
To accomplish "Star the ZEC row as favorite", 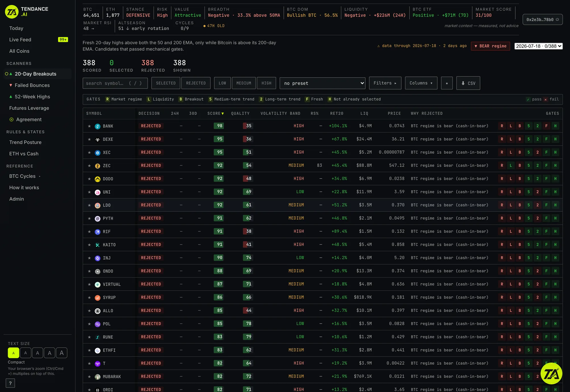I will point(89,166).
